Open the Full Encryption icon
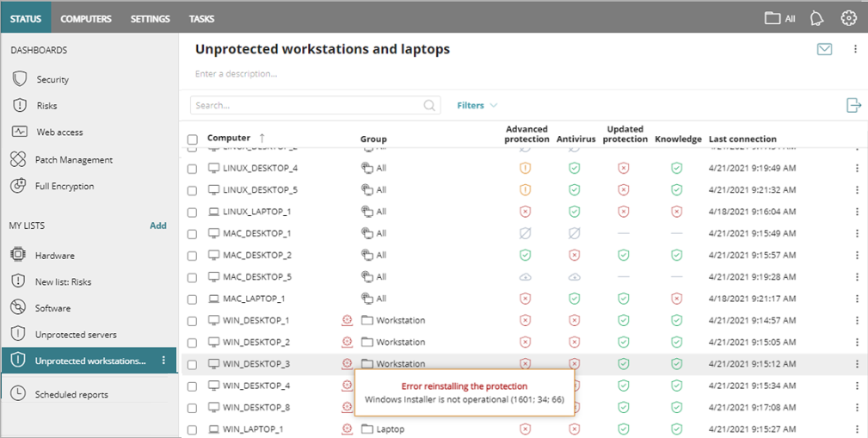Viewport: 868px width, 438px height. point(19,186)
